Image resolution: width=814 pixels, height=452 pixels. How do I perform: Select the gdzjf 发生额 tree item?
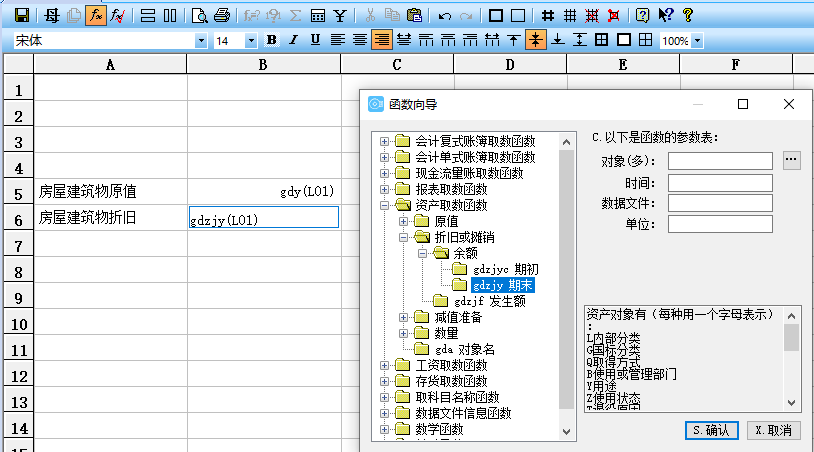point(493,301)
